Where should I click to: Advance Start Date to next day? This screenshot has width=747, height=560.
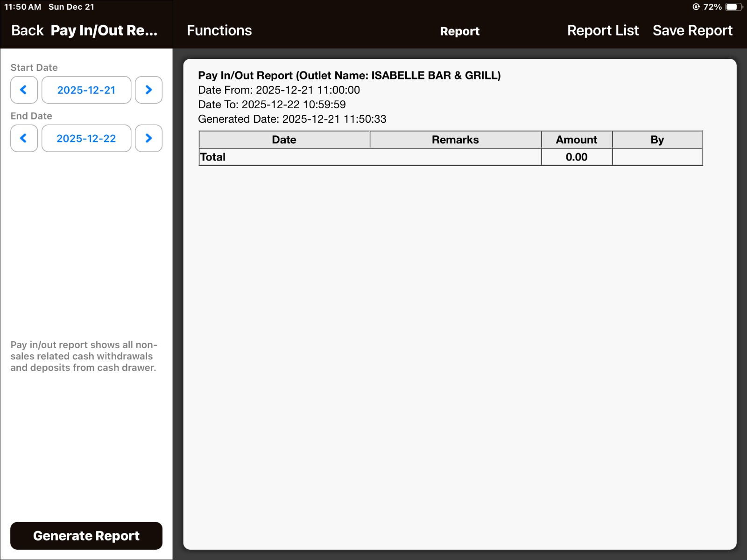coord(148,90)
